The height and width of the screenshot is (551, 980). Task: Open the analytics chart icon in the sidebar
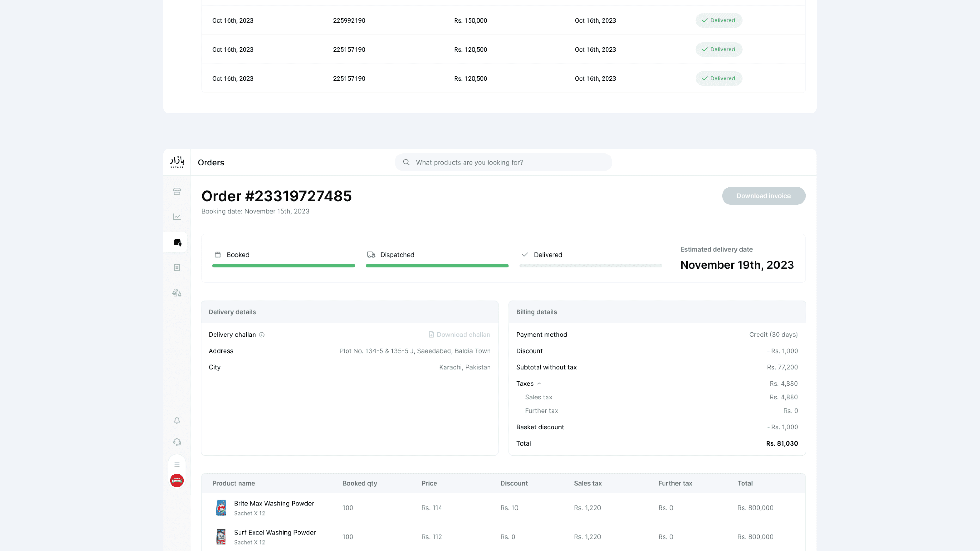coord(177,217)
